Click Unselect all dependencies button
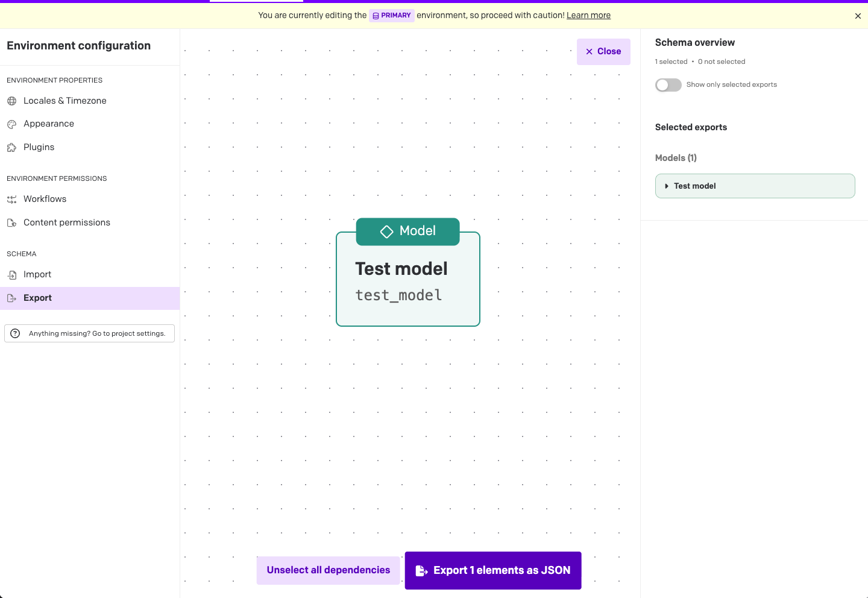This screenshot has width=868, height=598. coord(328,570)
